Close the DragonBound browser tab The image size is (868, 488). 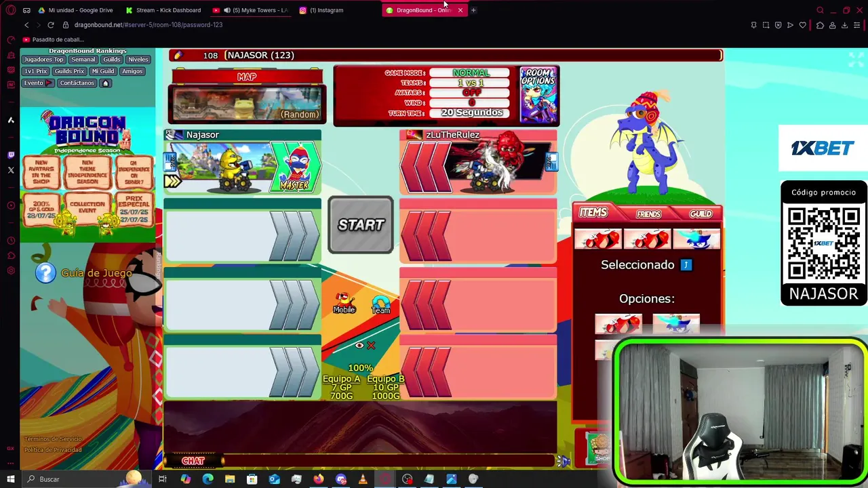coord(460,10)
